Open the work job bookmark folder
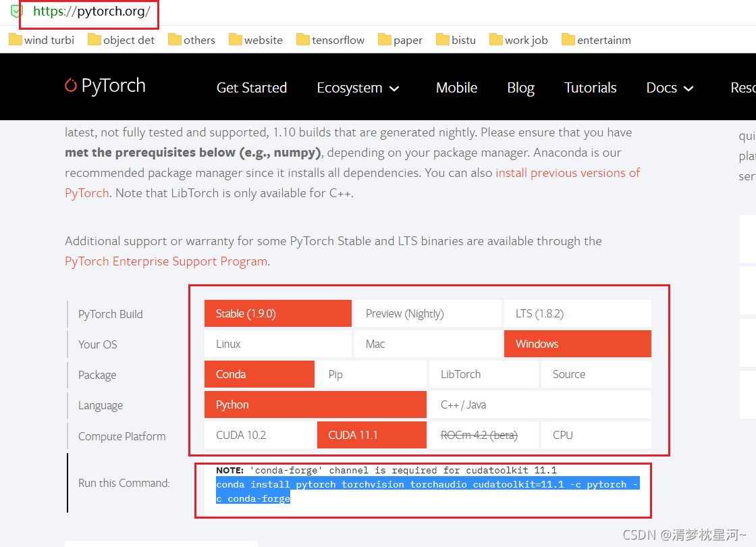 point(518,40)
